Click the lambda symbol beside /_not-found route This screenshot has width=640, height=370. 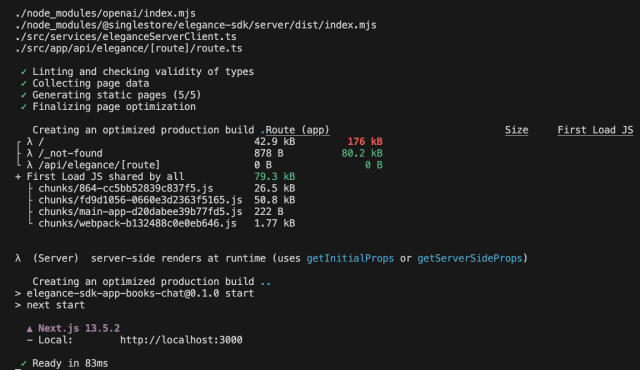29,153
